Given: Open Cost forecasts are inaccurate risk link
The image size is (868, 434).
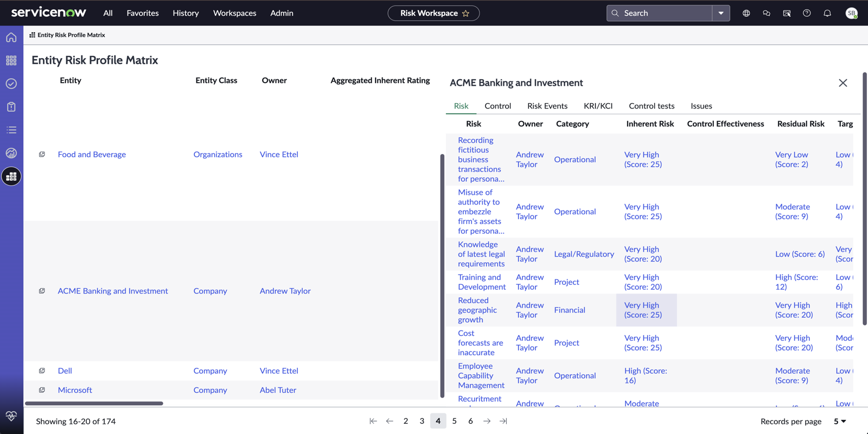Looking at the screenshot, I should [481, 343].
